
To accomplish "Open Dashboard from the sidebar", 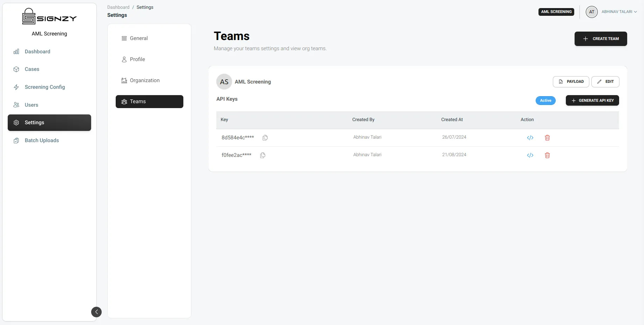I will click(x=49, y=52).
